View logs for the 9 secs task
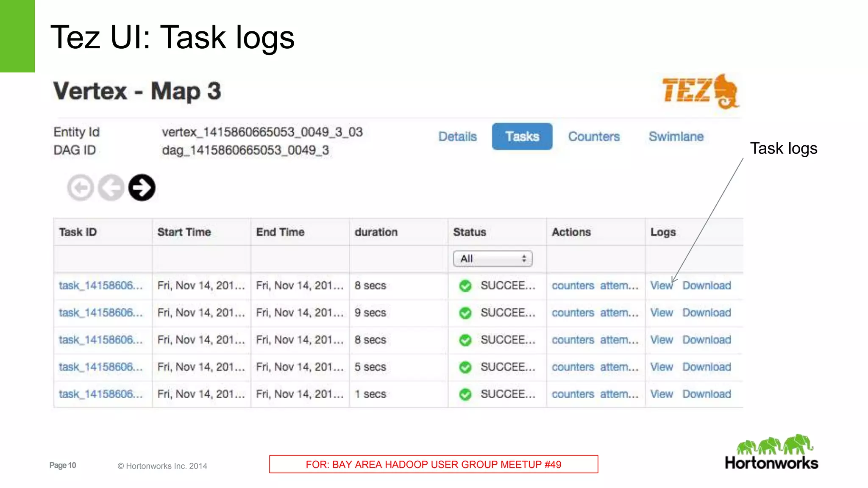This screenshot has height=488, width=868. 662,313
